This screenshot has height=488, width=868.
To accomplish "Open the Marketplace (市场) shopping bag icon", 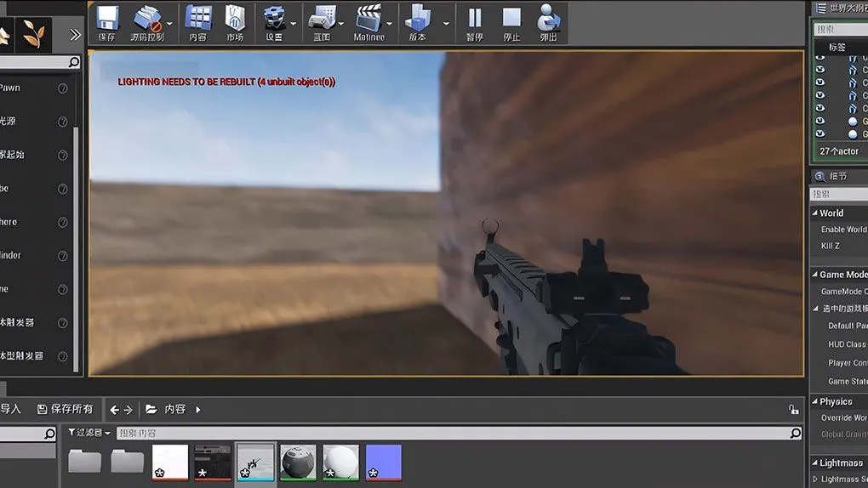I will point(235,18).
